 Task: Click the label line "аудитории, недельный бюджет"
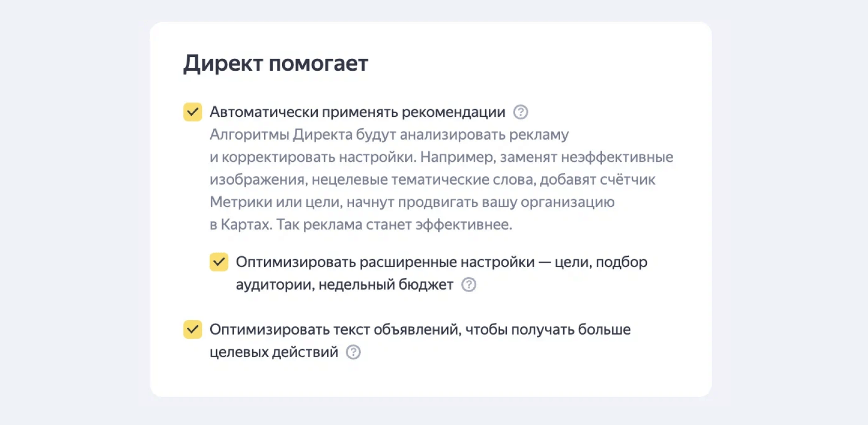(345, 285)
